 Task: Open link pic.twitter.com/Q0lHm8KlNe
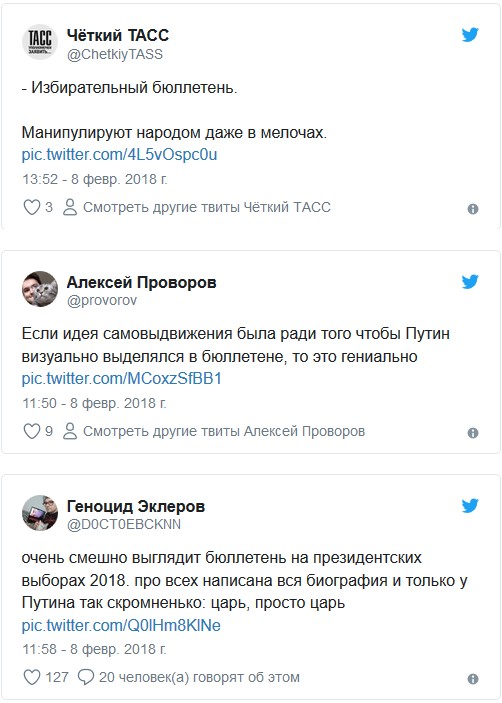coord(121,625)
